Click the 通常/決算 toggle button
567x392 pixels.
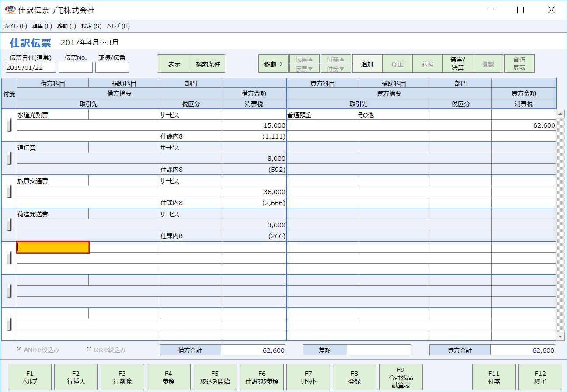click(457, 63)
